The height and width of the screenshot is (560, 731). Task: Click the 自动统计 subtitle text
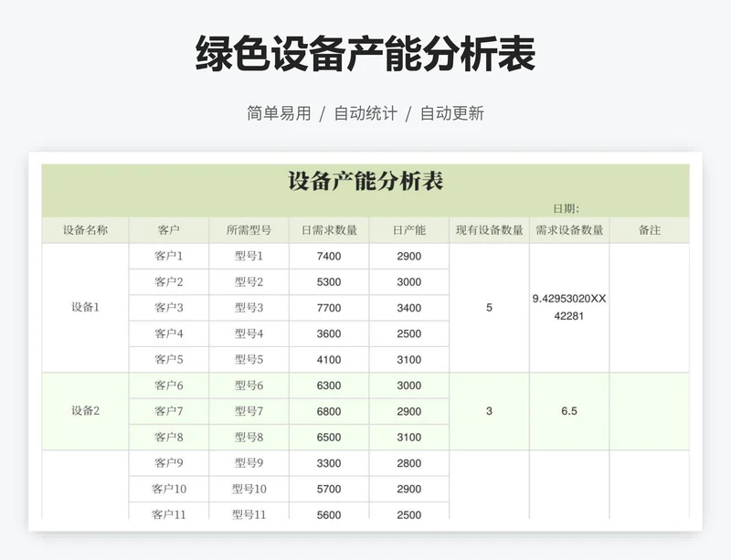[365, 113]
